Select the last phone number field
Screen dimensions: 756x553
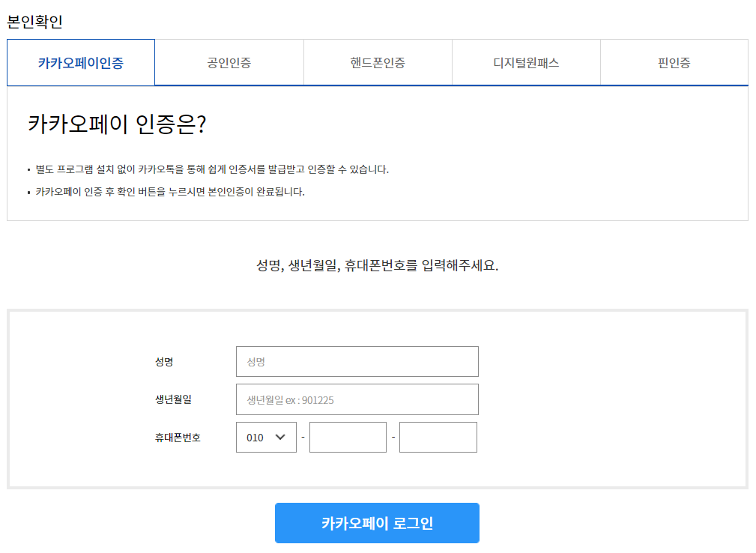pyautogui.click(x=438, y=438)
